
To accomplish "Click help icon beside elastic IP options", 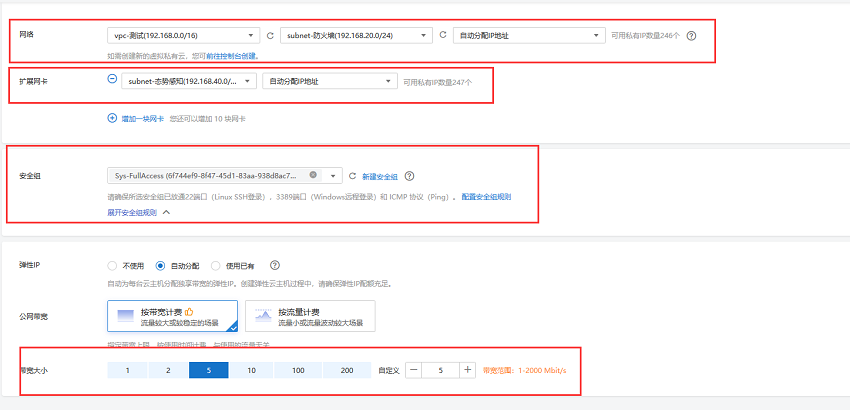I will click(x=274, y=266).
